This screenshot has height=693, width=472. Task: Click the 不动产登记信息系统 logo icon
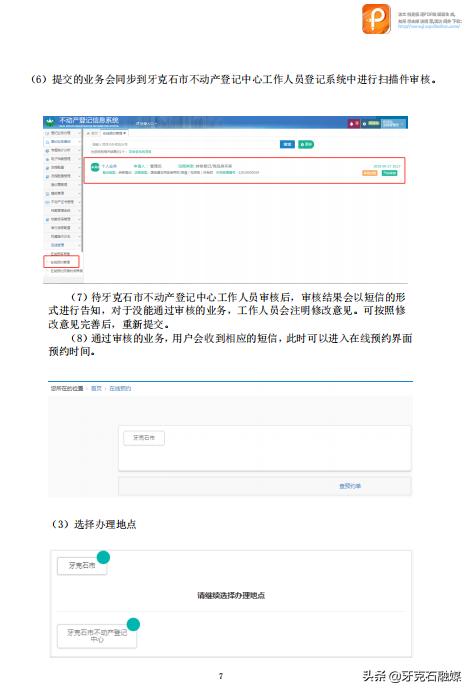pos(50,121)
